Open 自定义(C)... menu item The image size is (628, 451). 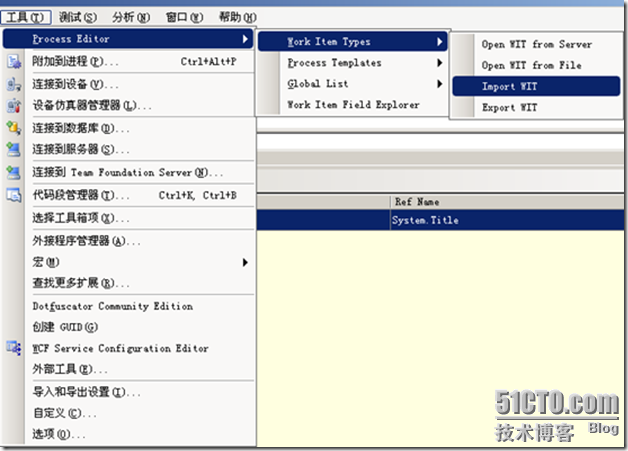click(x=128, y=413)
